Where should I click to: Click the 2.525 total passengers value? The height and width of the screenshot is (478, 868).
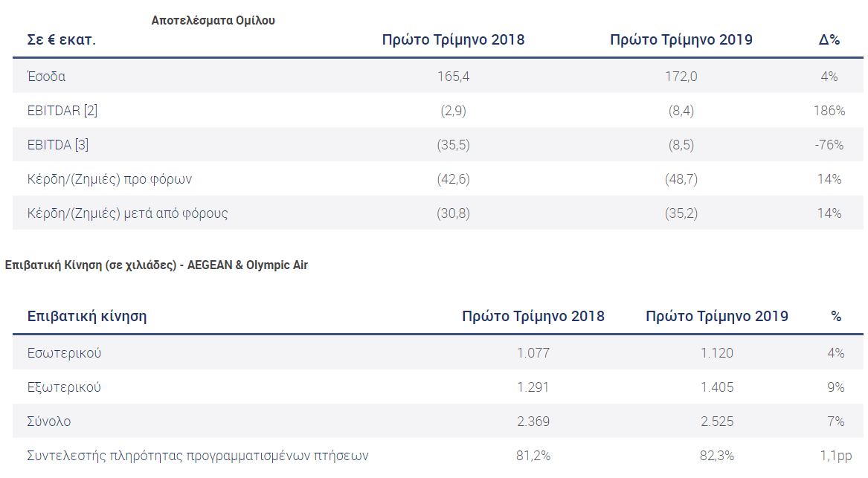pos(717,422)
